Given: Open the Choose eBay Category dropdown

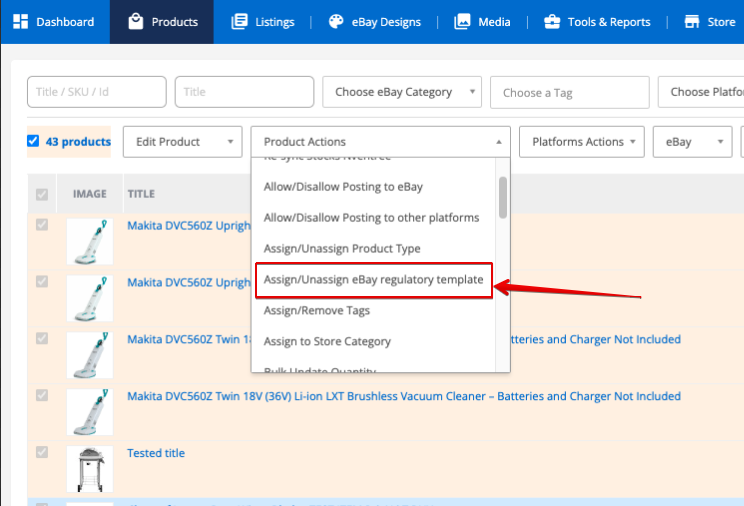Looking at the screenshot, I should tap(402, 92).
